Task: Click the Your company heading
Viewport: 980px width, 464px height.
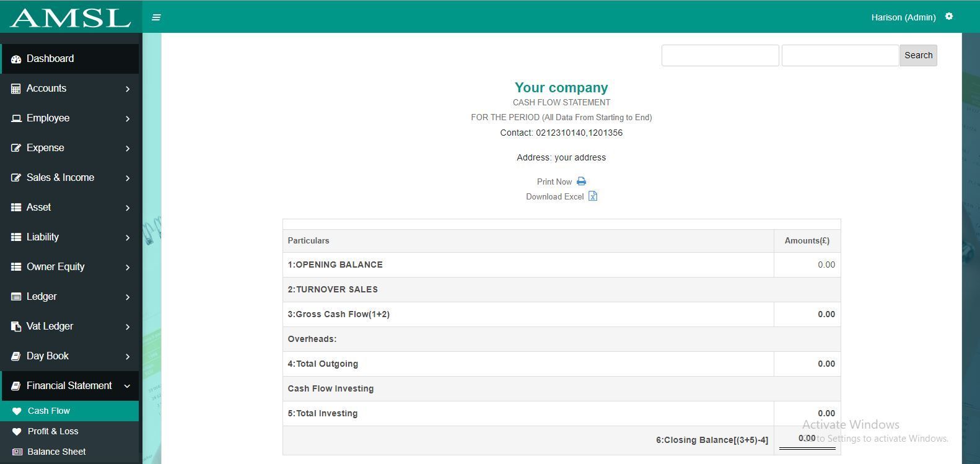Action: pos(561,87)
